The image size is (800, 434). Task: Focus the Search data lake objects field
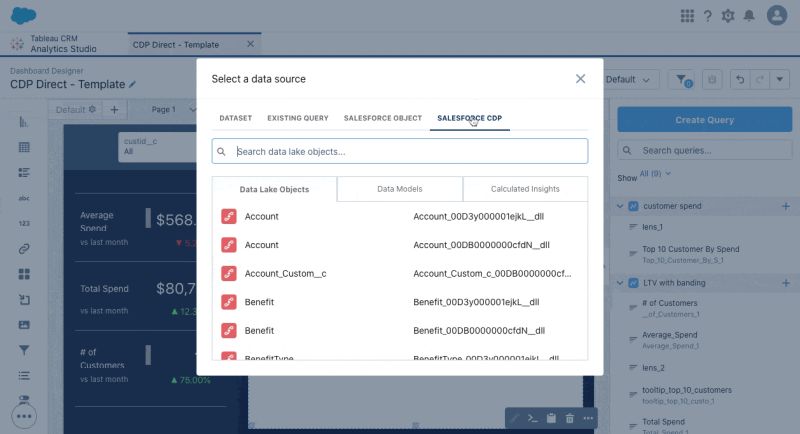tap(400, 151)
